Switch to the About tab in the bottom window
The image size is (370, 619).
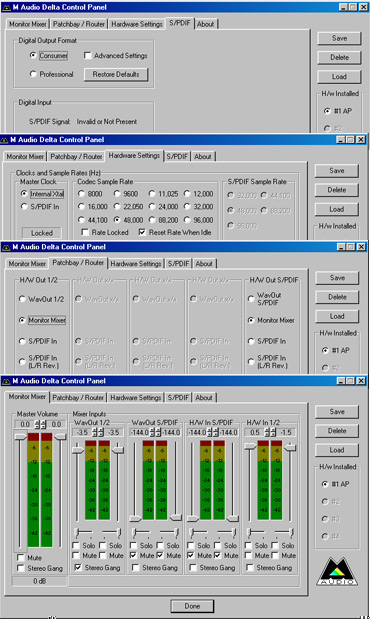(204, 398)
